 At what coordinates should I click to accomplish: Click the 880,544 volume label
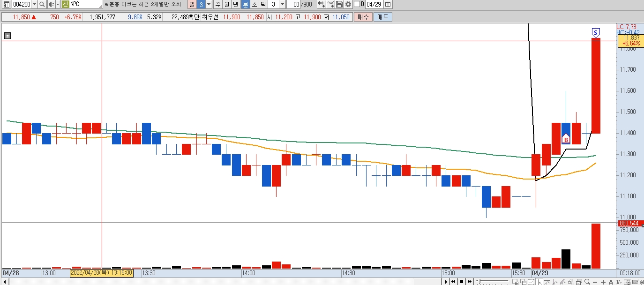point(629,224)
